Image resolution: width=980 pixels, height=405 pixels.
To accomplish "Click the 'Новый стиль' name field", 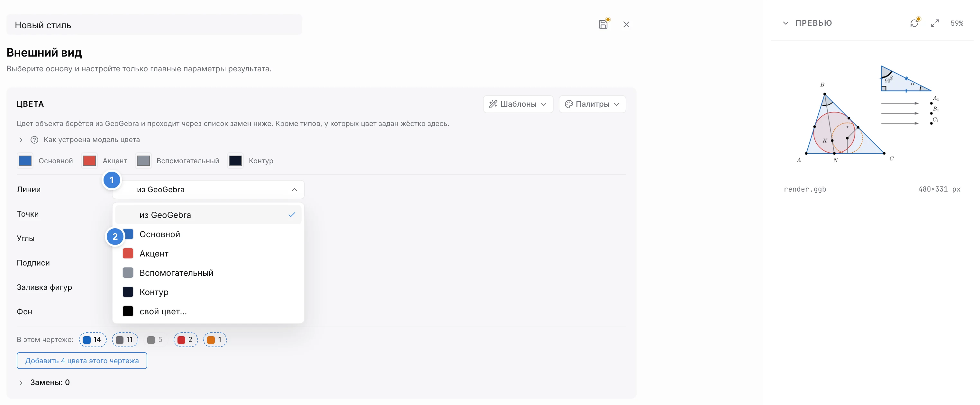I will click(154, 25).
